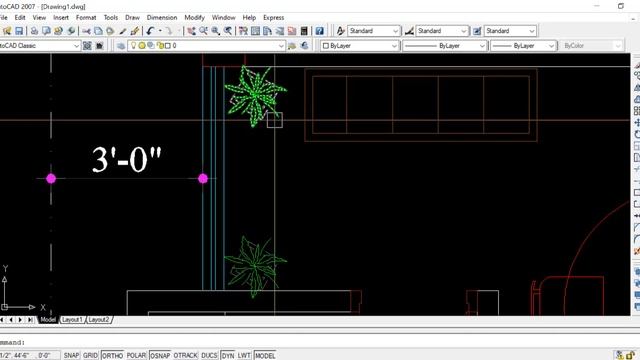
Task: Cut the selection with the scissors icon
Action: tap(86, 31)
